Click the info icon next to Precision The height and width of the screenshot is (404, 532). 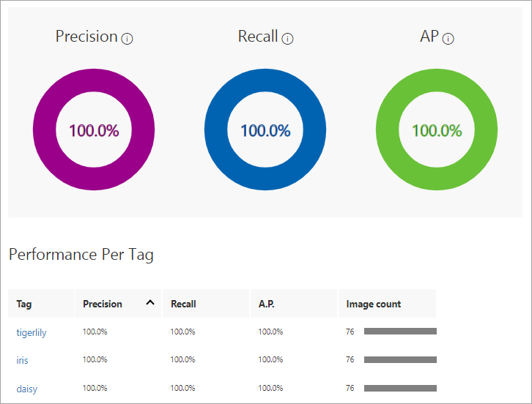pos(128,39)
